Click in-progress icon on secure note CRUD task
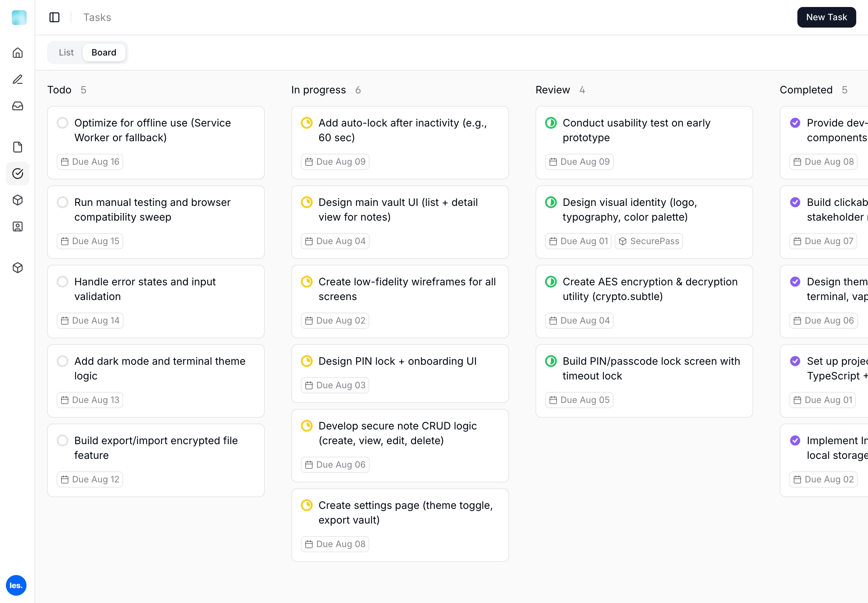 point(306,426)
